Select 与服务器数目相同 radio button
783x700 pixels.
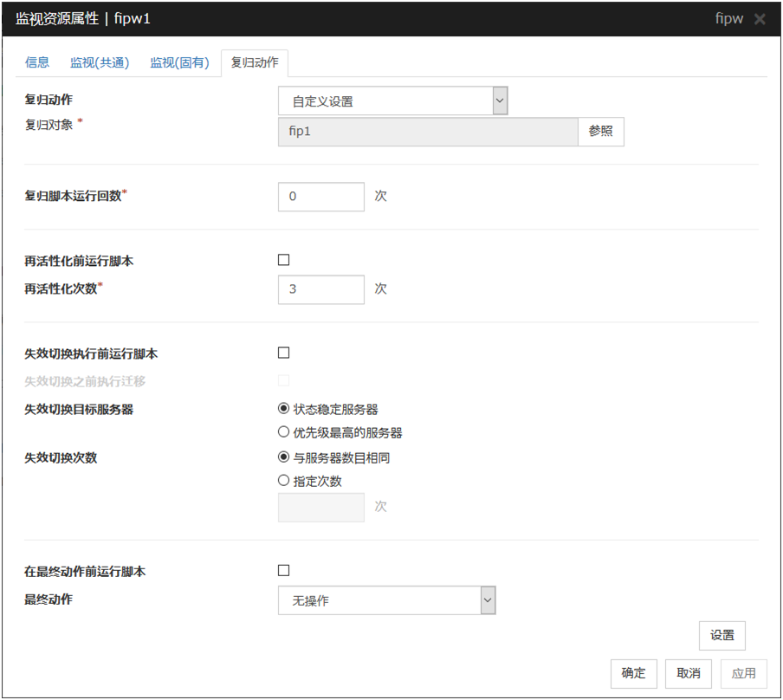click(283, 457)
